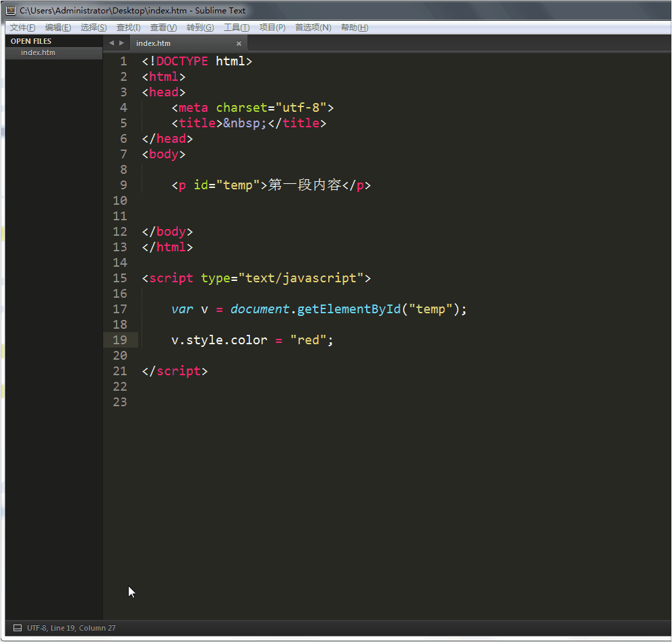The width and height of the screenshot is (672, 642).
Task: Click line number 9 in the gutter
Action: 123,185
